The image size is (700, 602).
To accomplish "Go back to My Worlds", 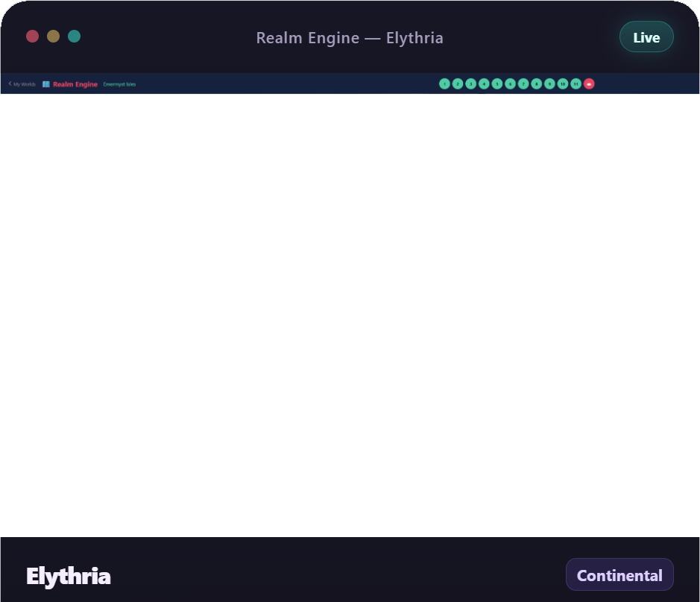I will 22,84.
